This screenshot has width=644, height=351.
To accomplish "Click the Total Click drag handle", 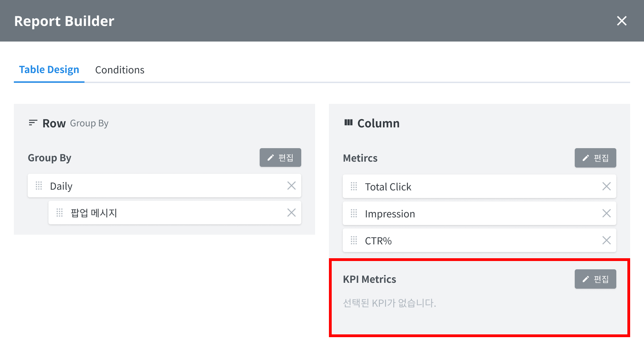I will (354, 187).
